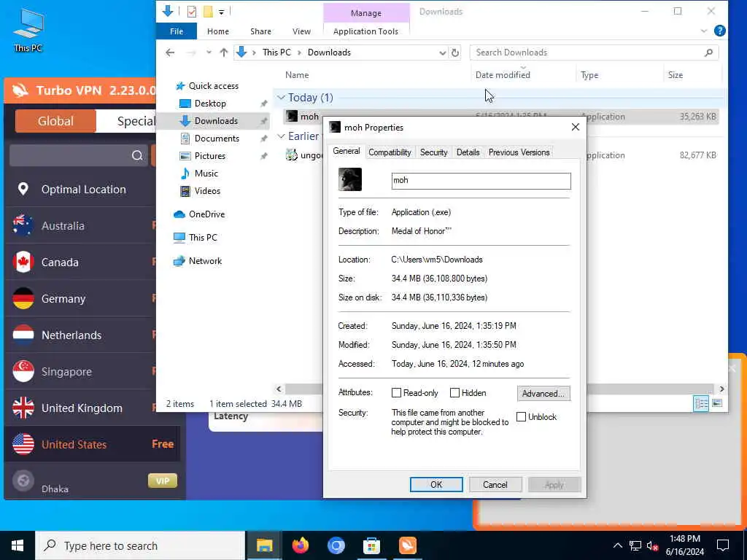Open the Share ribbon tab
Viewport: 747px width, 560px height.
(260, 31)
